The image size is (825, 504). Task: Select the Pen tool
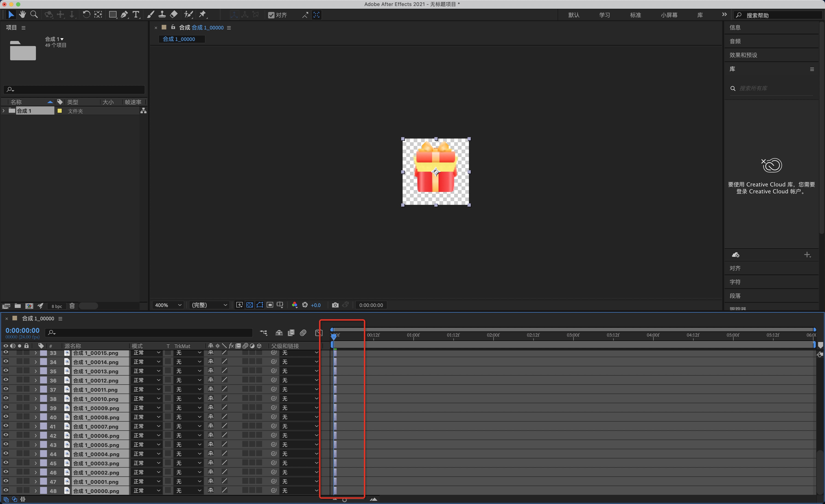point(124,14)
